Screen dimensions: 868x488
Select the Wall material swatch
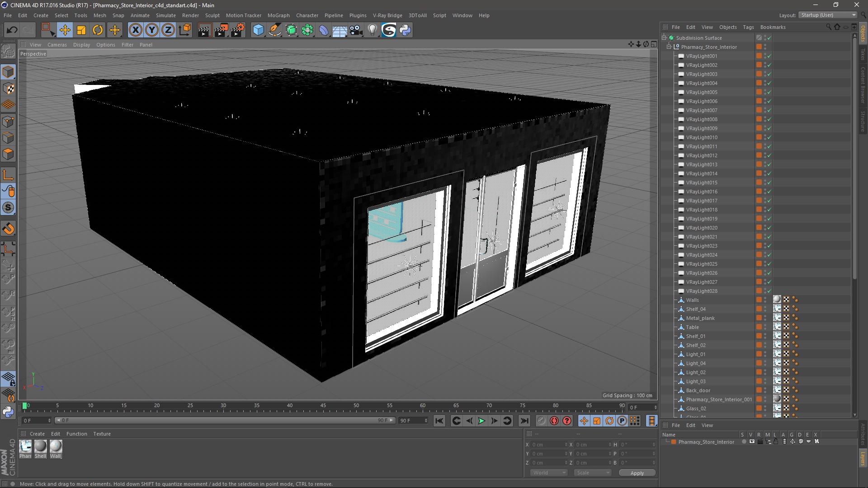(56, 446)
